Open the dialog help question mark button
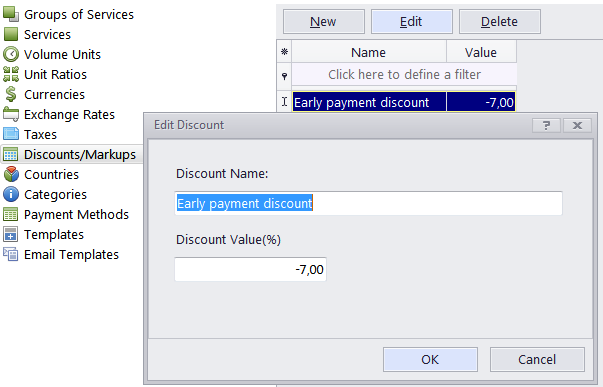This screenshot has width=603, height=387. coord(546,125)
